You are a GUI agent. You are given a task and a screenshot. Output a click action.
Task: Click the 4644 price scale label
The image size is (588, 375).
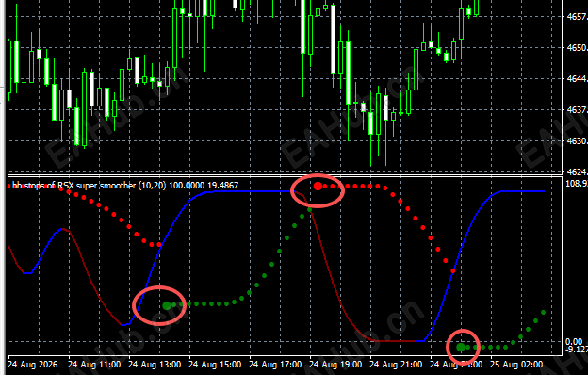click(577, 79)
